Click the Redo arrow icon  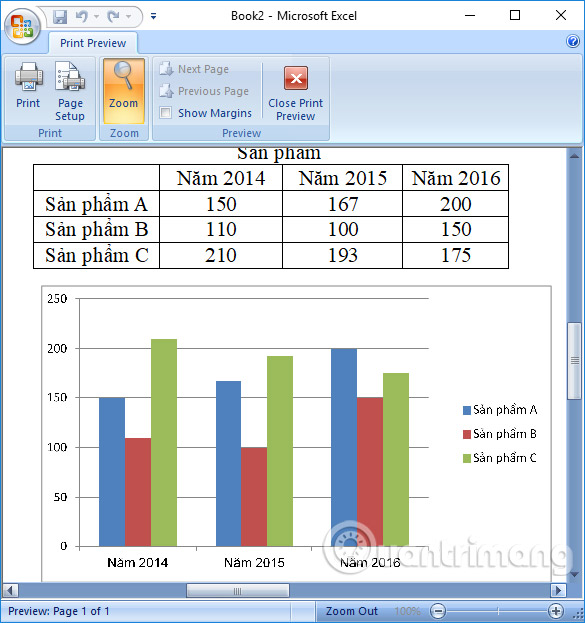point(114,16)
